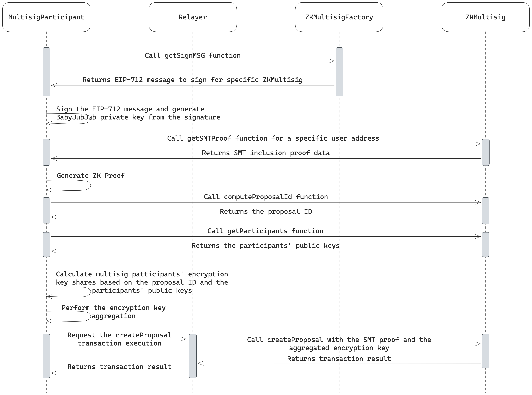Click the "Call getParticipants function" message label

(x=265, y=231)
